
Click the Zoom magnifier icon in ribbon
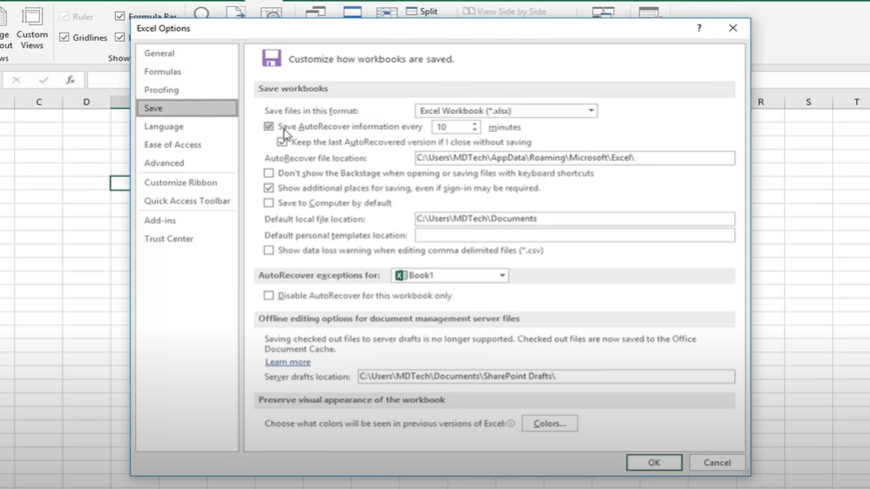click(201, 12)
